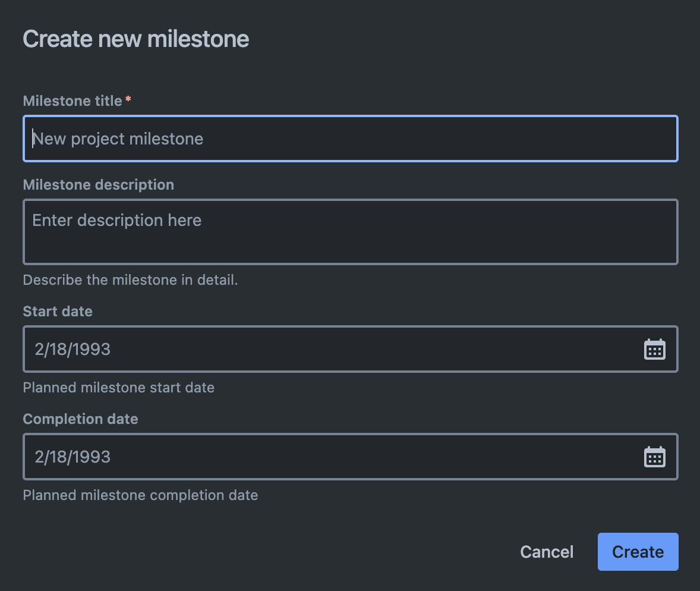Click the "Create new milestone" dialog heading

pyautogui.click(x=135, y=39)
